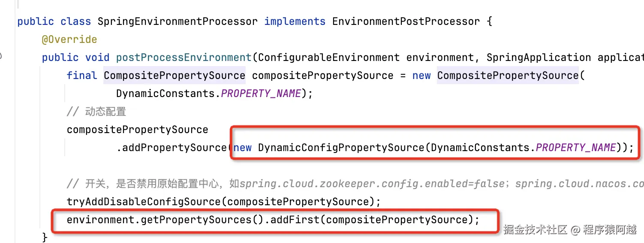
Task: Click the postProcessEnvironment method name
Action: (x=184, y=58)
